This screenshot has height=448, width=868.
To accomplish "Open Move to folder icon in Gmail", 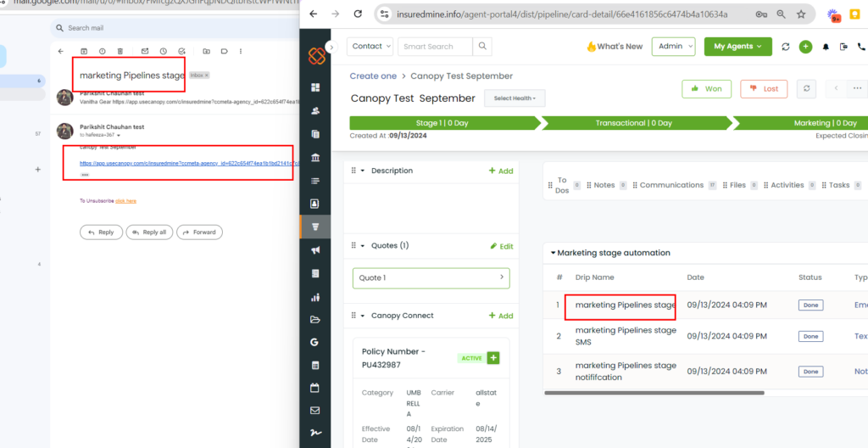I will [207, 51].
